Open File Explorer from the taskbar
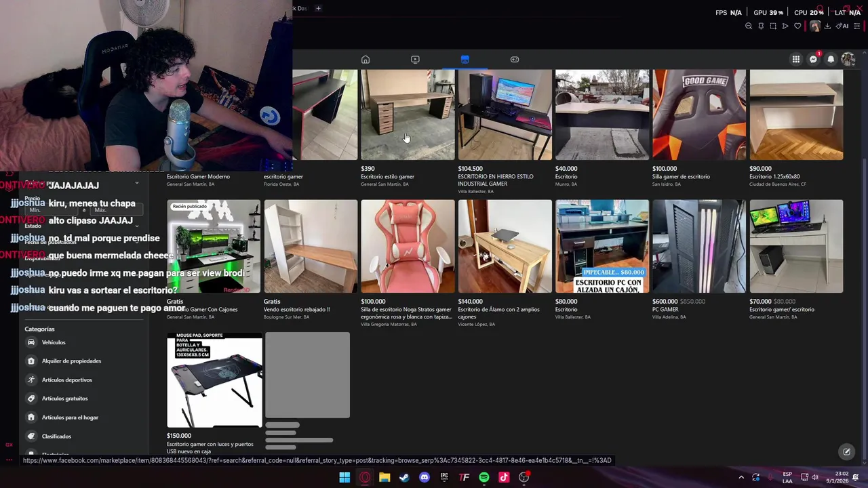The image size is (868, 488). coord(384,477)
